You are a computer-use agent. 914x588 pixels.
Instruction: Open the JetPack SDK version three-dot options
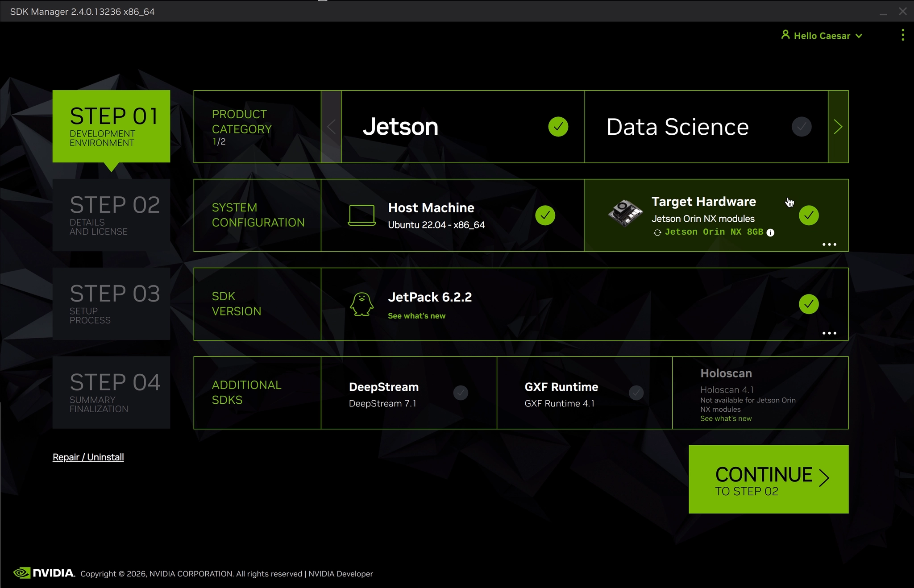tap(829, 333)
